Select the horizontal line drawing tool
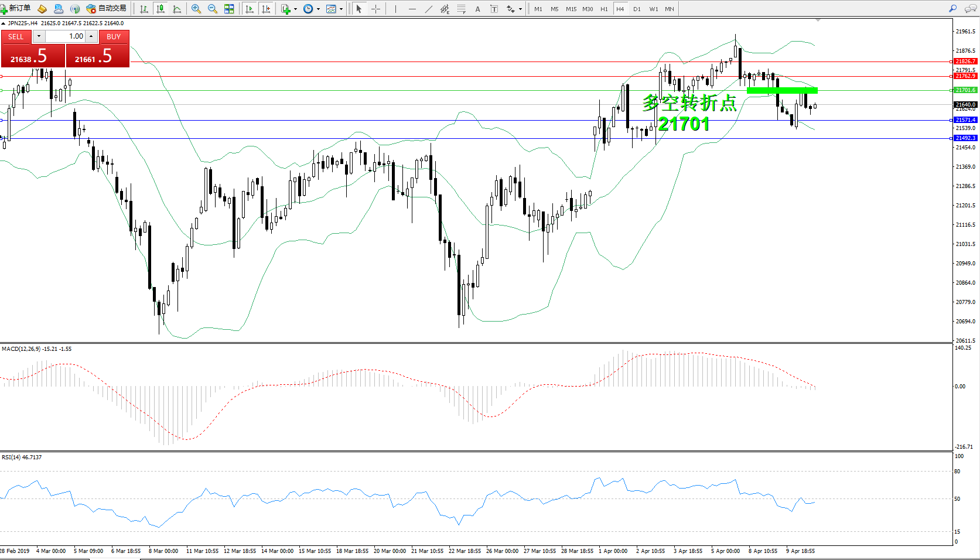 pos(412,9)
